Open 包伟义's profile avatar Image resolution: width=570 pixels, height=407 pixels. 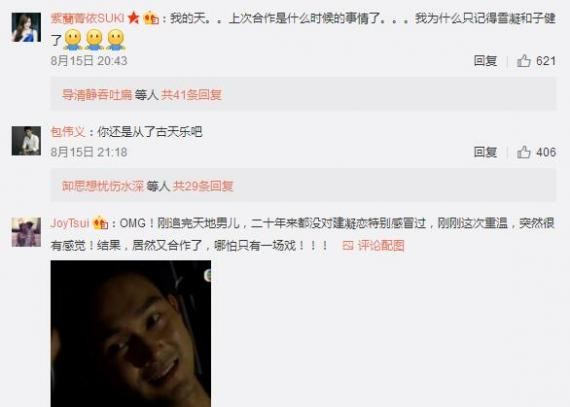26,141
